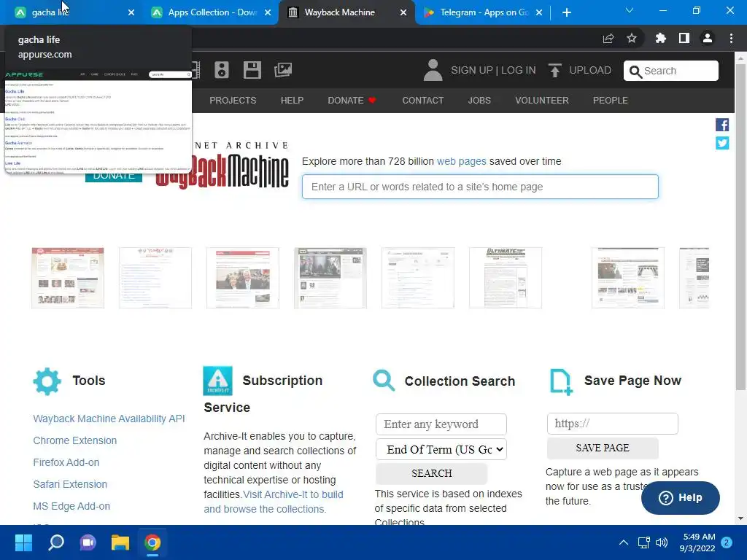Click the Archive-It subscription service icon

[x=217, y=381]
